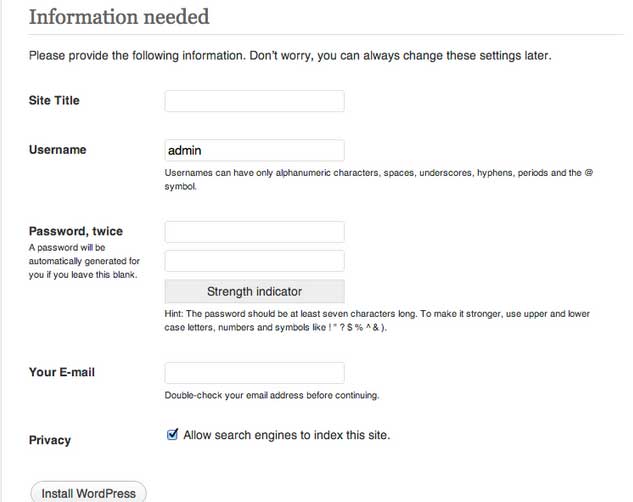The width and height of the screenshot is (633, 502).
Task: Click the second password confirmation field
Action: [x=254, y=261]
